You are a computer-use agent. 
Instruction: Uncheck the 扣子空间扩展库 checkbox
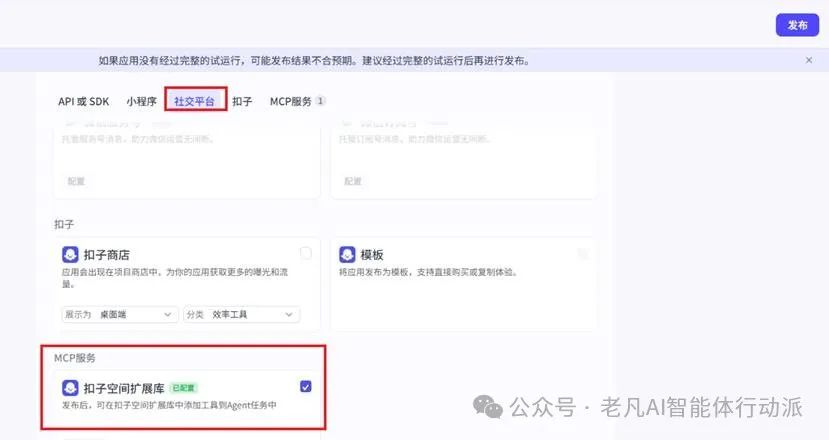[306, 387]
